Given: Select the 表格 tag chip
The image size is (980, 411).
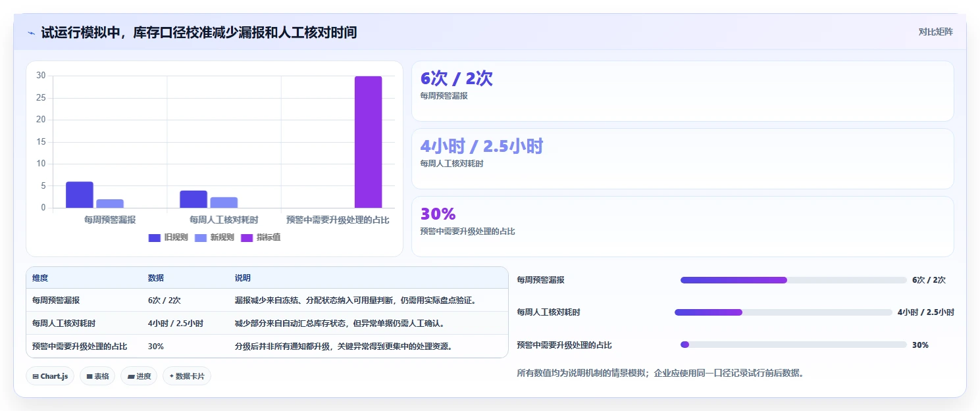Looking at the screenshot, I should click(x=97, y=376).
